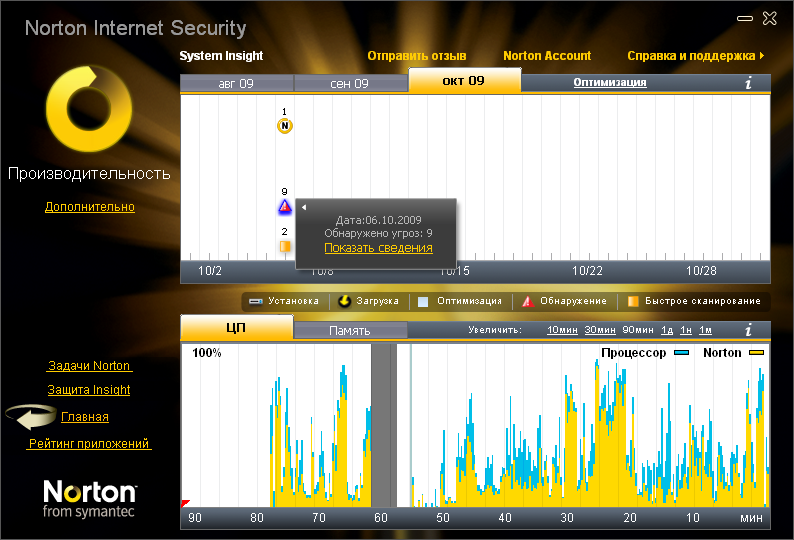Click Дата:06.10.2009 text in tooltip
Screen dimensions: 794x540
[x=378, y=220]
